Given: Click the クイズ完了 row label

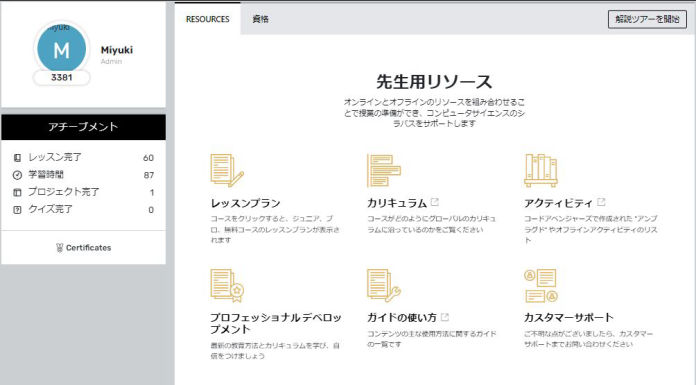Looking at the screenshot, I should click(x=51, y=209).
